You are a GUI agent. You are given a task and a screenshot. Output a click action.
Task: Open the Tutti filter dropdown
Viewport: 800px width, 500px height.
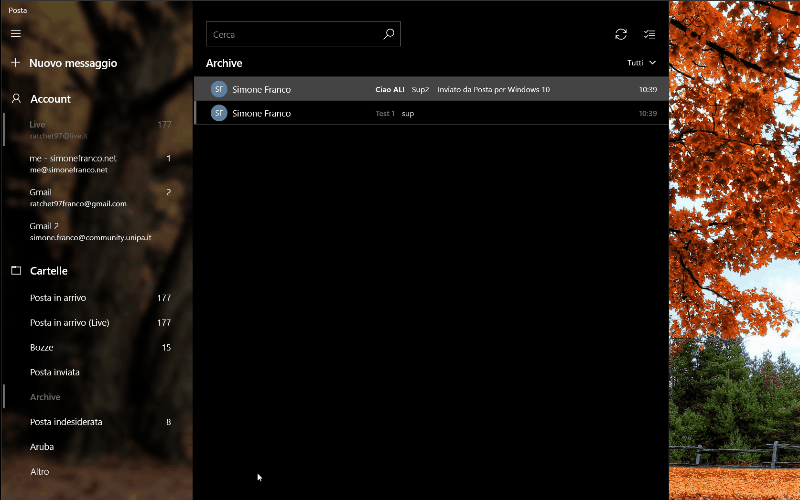(641, 63)
